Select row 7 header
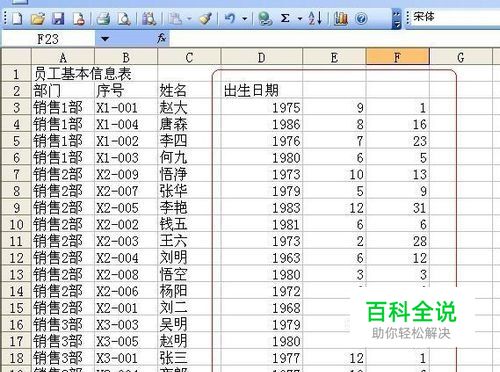500x372 pixels. click(x=17, y=174)
